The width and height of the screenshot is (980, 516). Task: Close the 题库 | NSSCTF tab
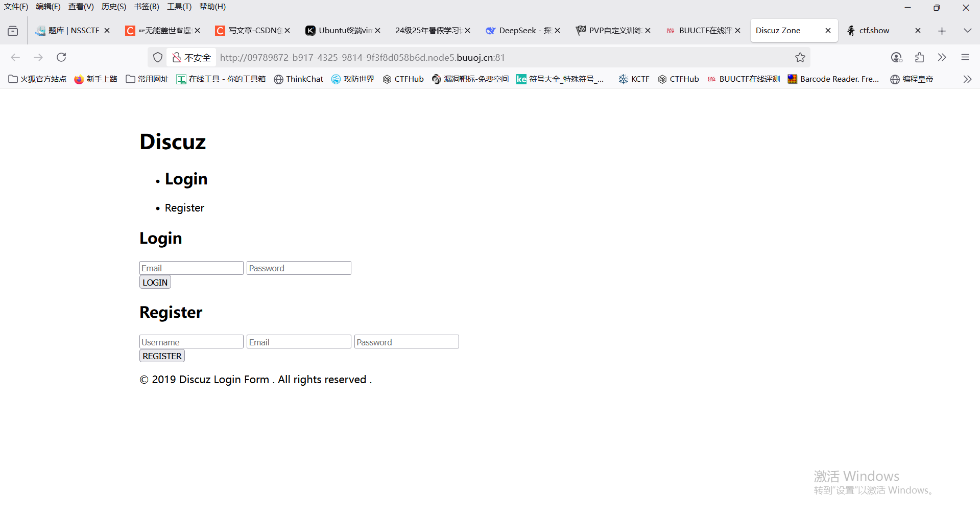click(107, 31)
